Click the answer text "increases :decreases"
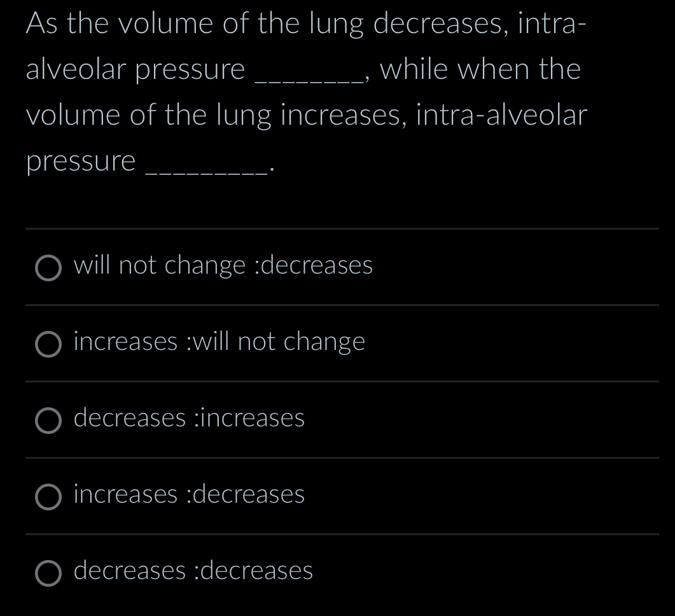 click(189, 495)
